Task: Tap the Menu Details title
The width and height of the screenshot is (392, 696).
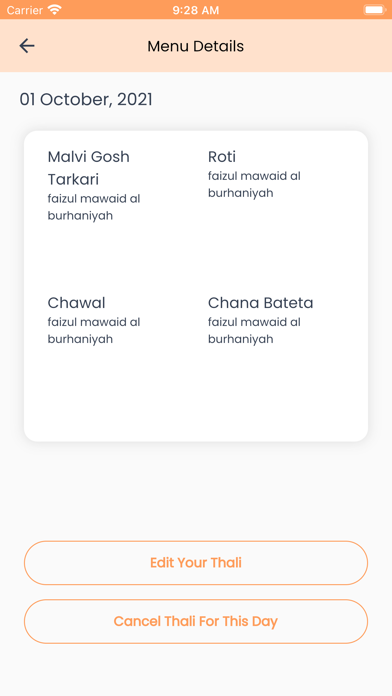Action: point(196,46)
